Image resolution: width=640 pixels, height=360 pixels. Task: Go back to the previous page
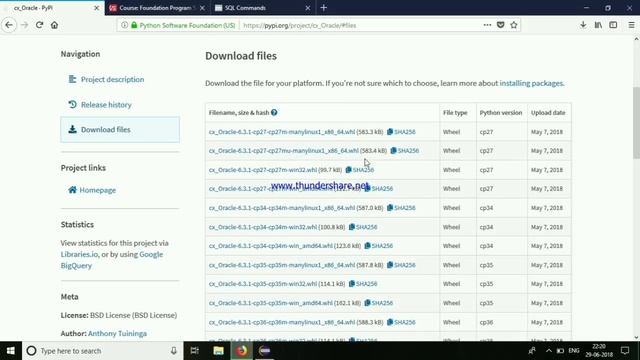pyautogui.click(x=9, y=25)
